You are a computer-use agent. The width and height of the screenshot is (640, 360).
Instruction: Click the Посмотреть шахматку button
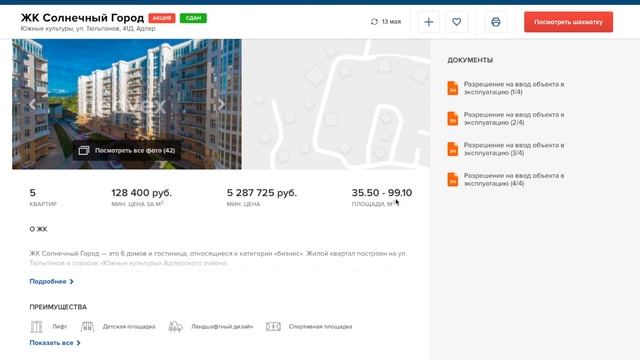[568, 22]
